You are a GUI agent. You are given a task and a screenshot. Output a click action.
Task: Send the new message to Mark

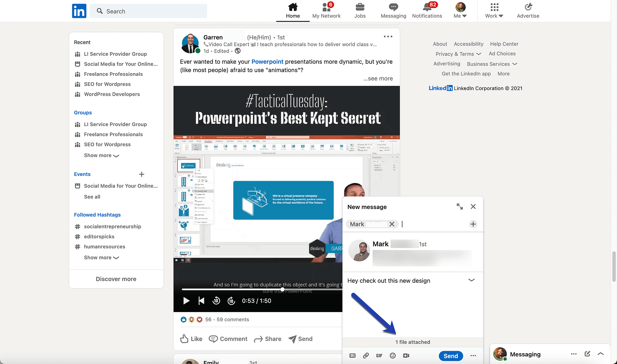click(451, 356)
